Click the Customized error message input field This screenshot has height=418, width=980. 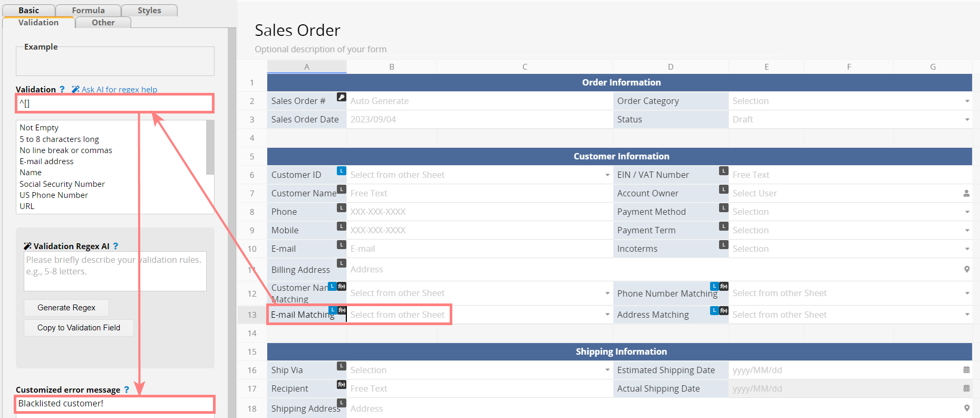115,404
